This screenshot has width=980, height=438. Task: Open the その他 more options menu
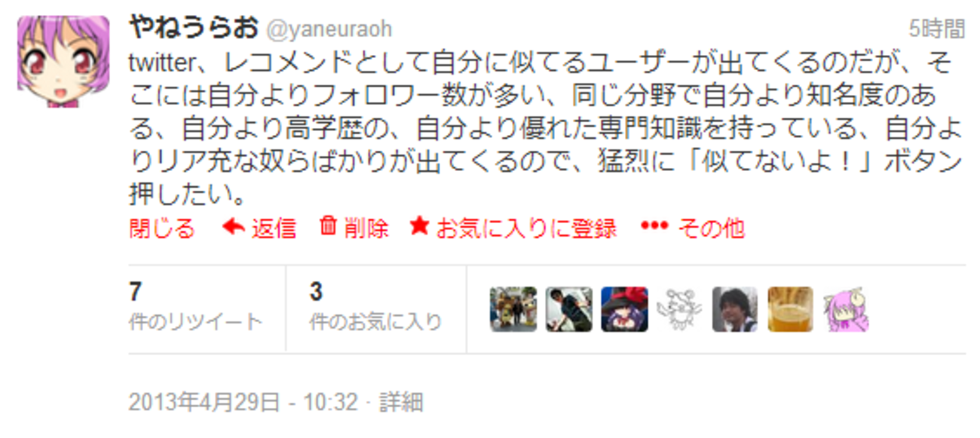pyautogui.click(x=712, y=228)
